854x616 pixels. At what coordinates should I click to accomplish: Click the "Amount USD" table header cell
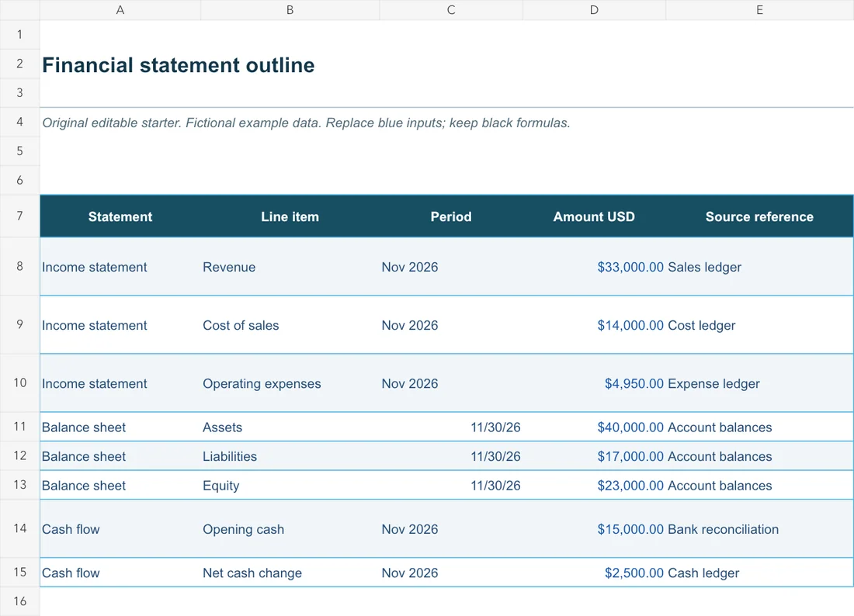click(x=594, y=216)
